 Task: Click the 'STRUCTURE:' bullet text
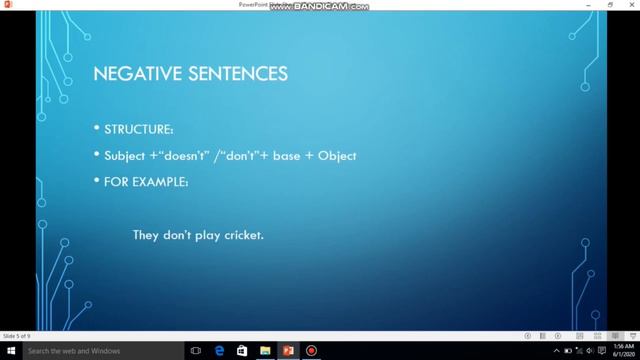[x=139, y=129]
